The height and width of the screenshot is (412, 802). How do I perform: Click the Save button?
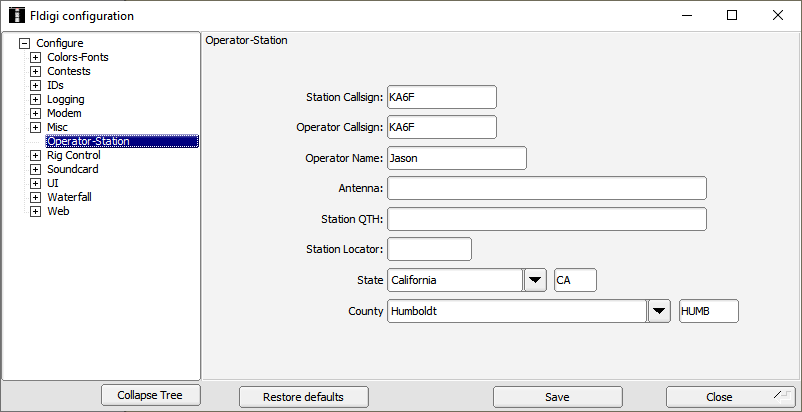tap(558, 397)
